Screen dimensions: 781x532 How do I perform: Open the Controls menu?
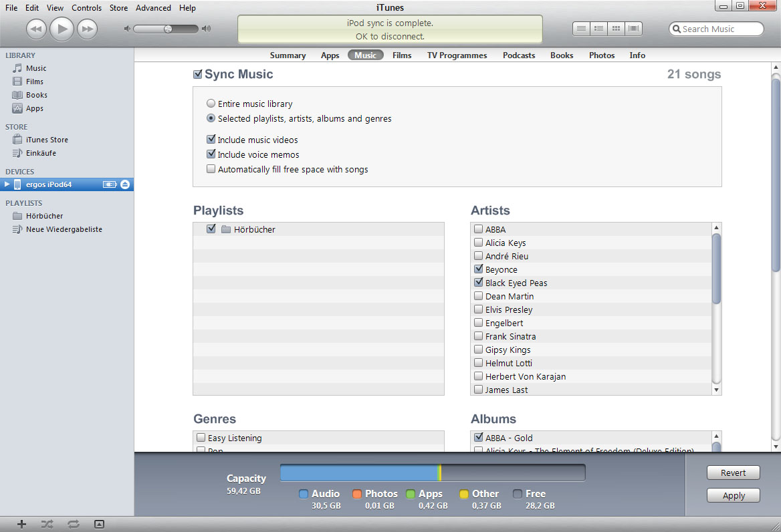point(87,8)
